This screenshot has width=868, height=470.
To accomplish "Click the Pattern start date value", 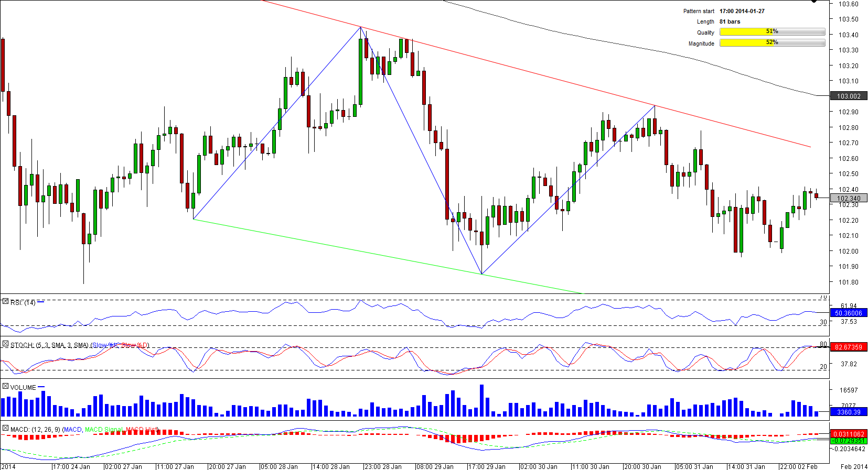I will (742, 11).
